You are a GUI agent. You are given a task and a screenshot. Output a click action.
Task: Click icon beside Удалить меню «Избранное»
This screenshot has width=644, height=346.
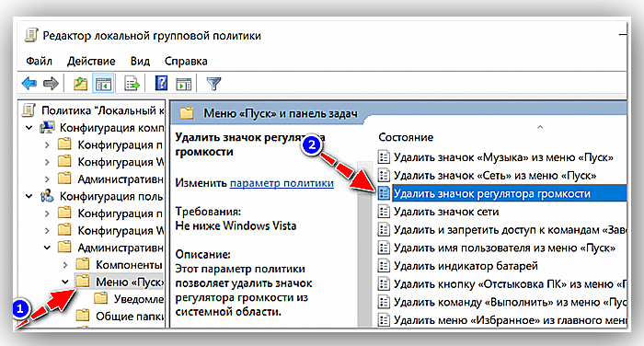tap(384, 319)
